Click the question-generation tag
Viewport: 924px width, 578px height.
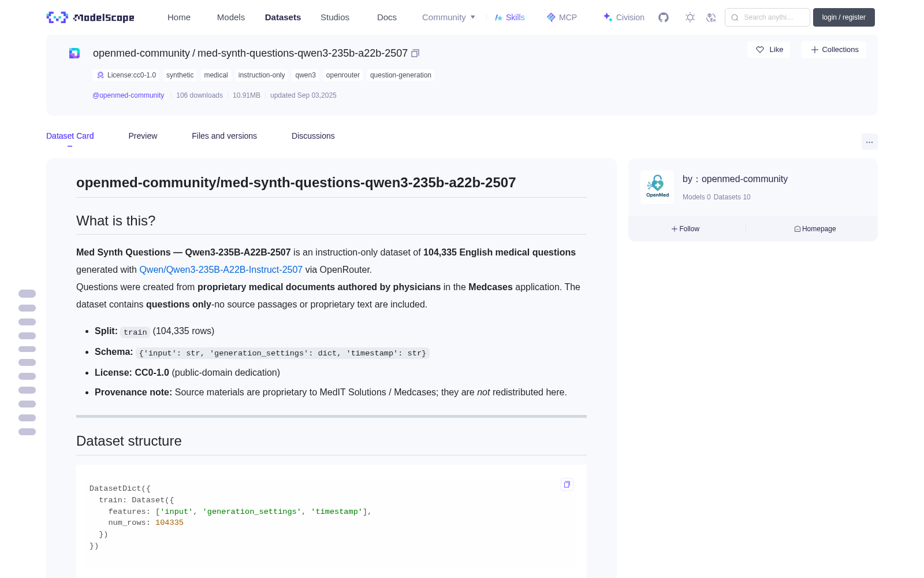(401, 75)
